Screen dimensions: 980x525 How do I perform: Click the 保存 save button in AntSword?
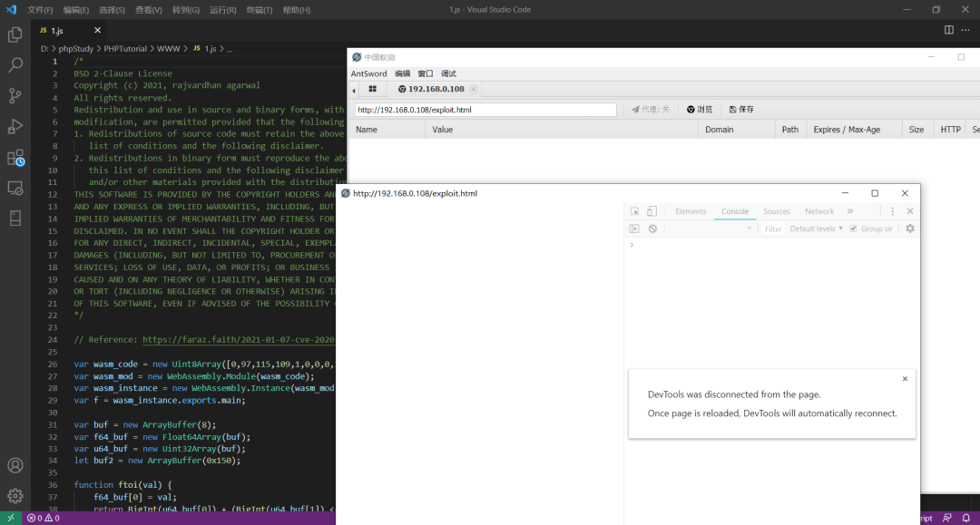741,109
